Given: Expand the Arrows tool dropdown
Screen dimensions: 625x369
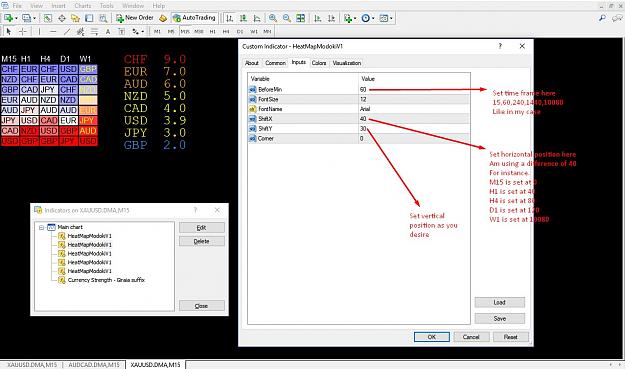Looking at the screenshot, I should tap(143, 31).
